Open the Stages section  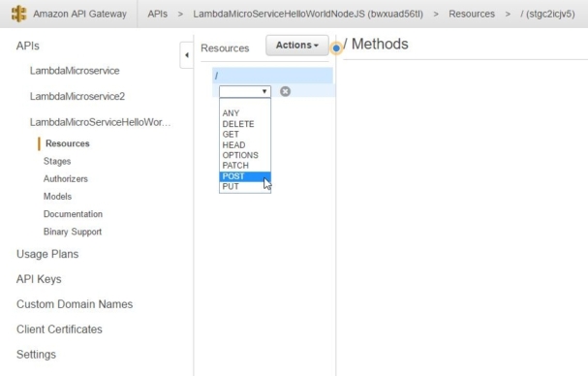click(57, 161)
